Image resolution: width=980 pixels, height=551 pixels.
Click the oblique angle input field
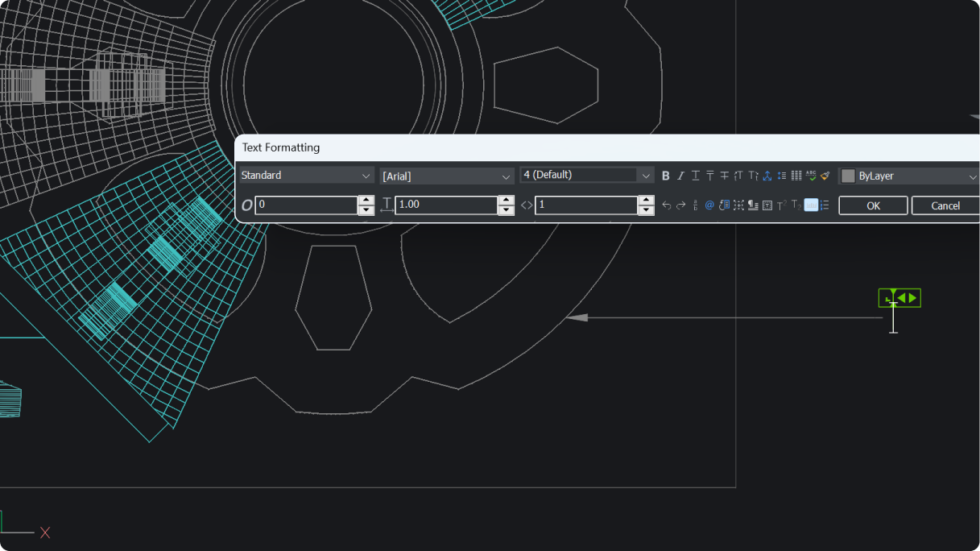pyautogui.click(x=306, y=205)
